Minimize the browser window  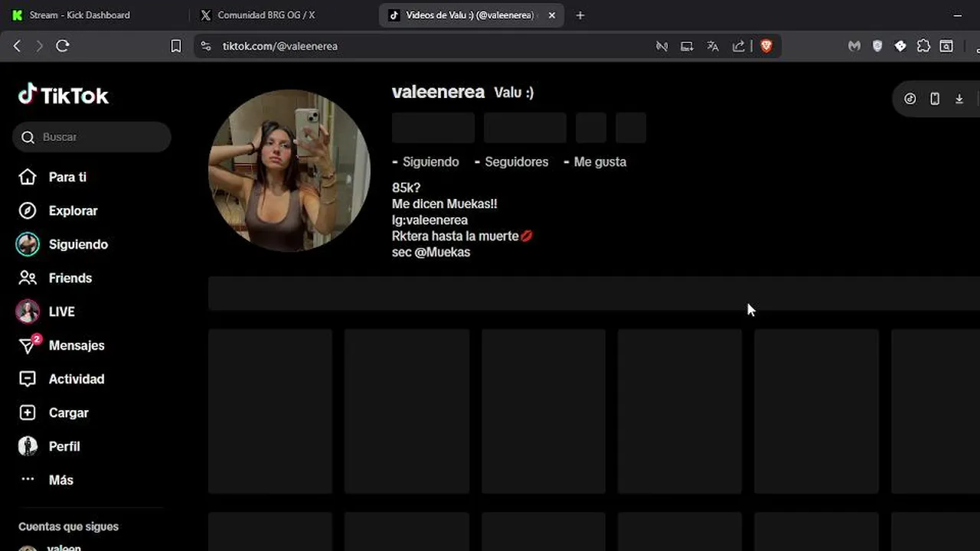click(957, 15)
